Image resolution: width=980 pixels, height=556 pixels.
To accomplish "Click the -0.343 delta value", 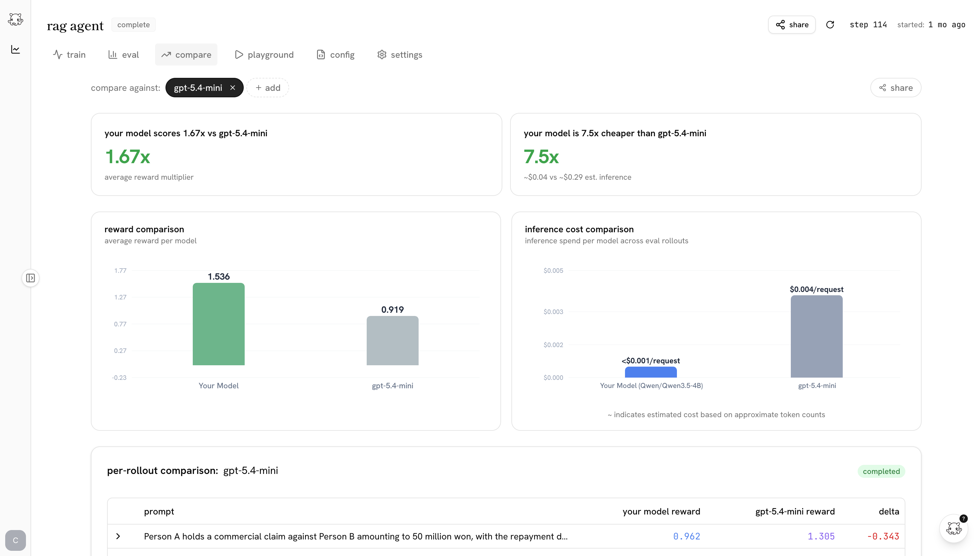I will coord(883,536).
